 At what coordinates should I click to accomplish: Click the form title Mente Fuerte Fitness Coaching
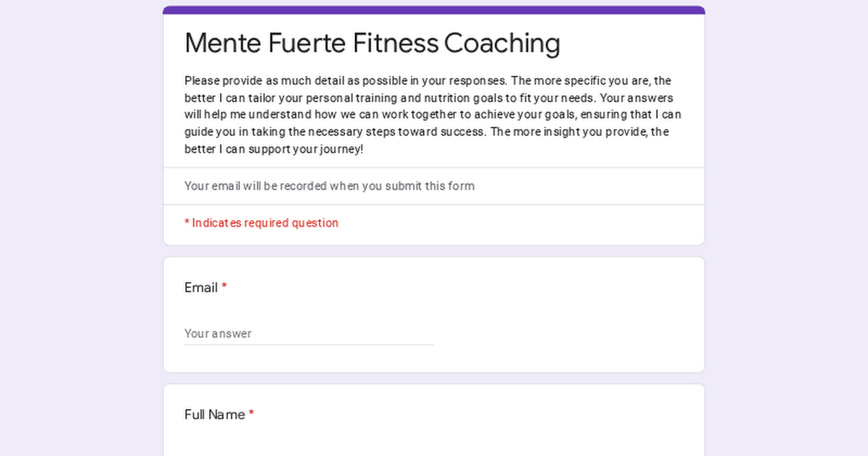[x=372, y=43]
